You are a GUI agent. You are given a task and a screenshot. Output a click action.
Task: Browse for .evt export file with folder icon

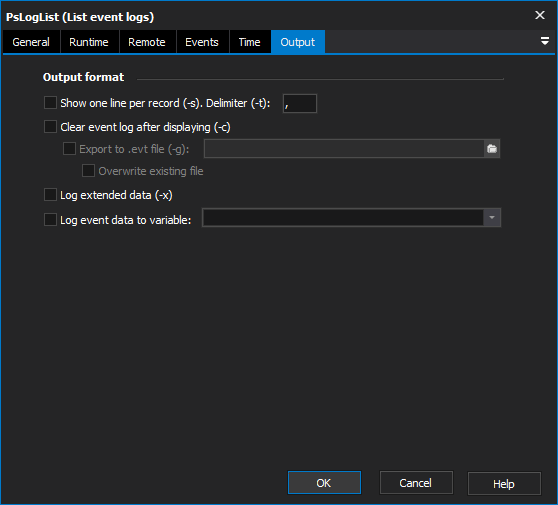pos(492,149)
